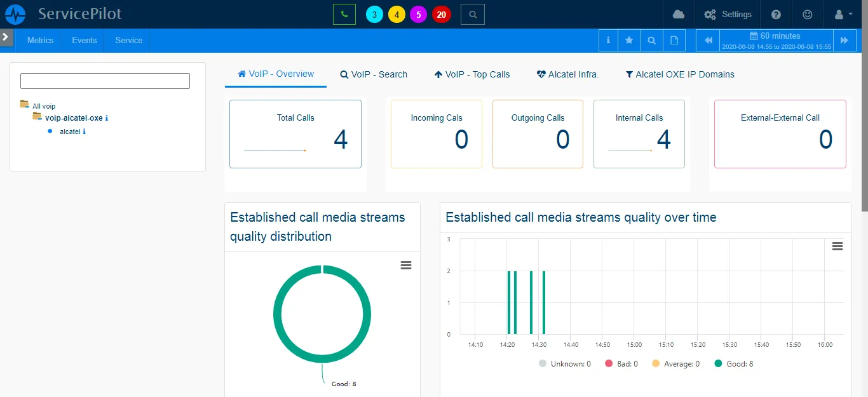Click the red alert badge showing 20
Viewport: 868px width, 397px height.
point(441,14)
